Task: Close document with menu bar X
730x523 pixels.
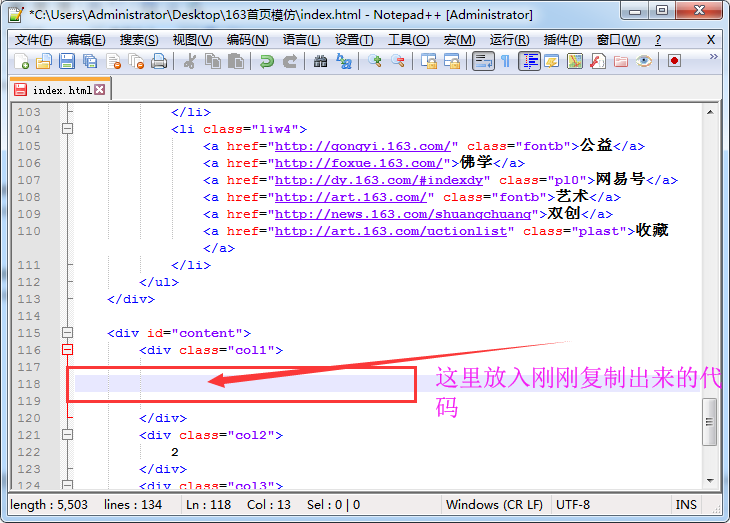Action: tap(711, 40)
